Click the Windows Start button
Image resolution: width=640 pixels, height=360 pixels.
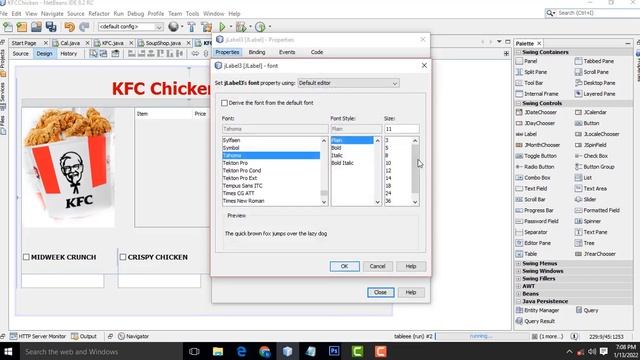click(8, 351)
